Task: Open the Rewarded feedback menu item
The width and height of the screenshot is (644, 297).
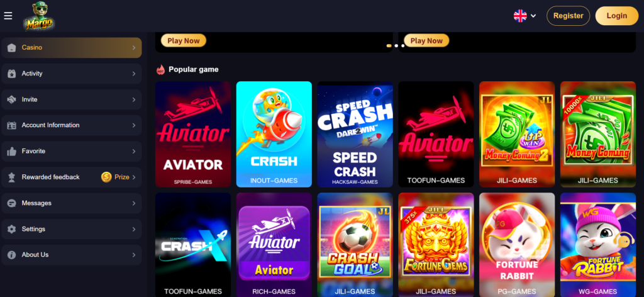Action: coord(72,177)
